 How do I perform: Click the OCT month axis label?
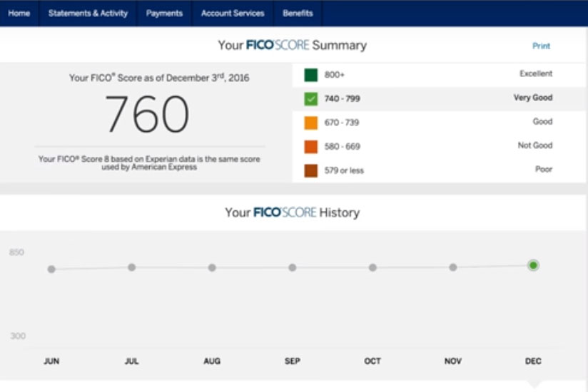tap(372, 361)
